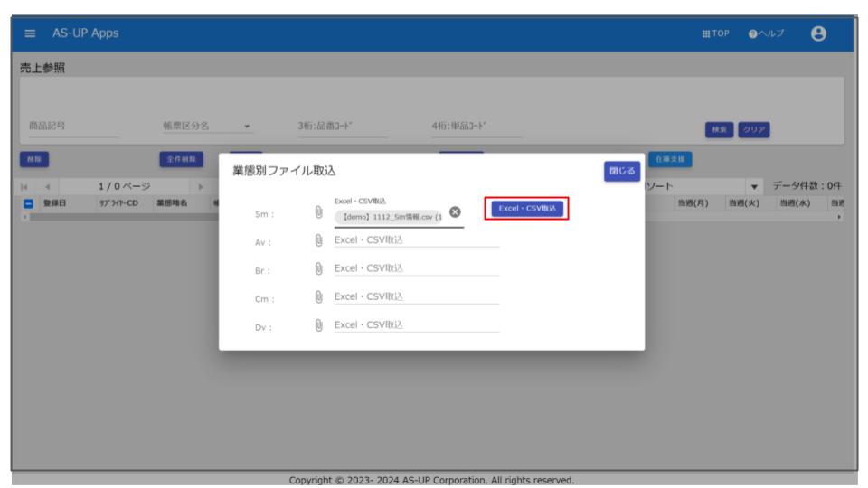Click the Av Excel・CSV取込 file field
Image resolution: width=868 pixels, height=488 pixels.
416,240
